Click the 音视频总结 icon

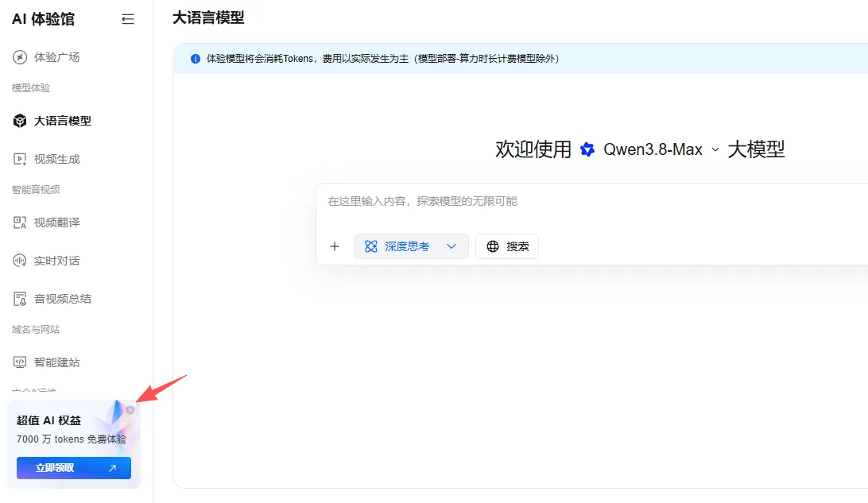[20, 299]
